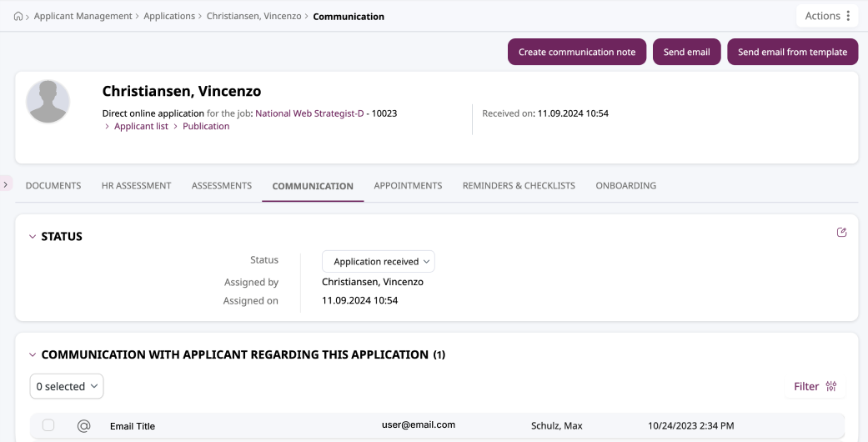The width and height of the screenshot is (868, 442).
Task: Open the Filter options
Action: click(815, 386)
